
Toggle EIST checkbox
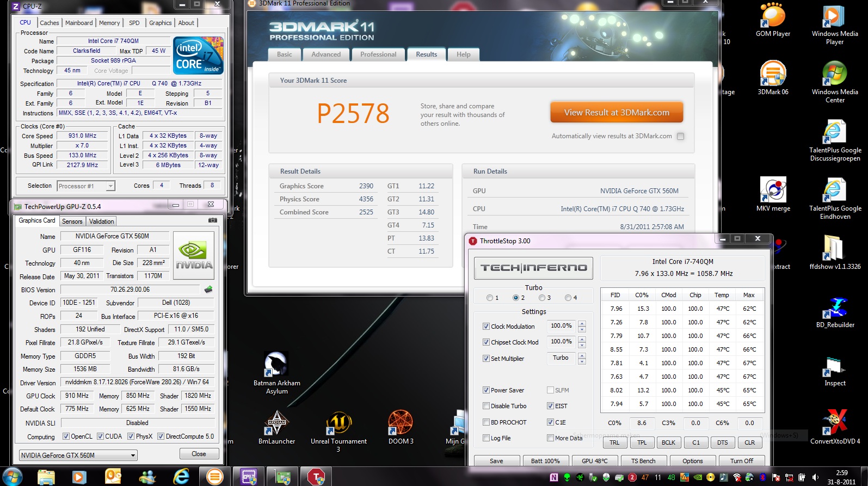coord(550,406)
